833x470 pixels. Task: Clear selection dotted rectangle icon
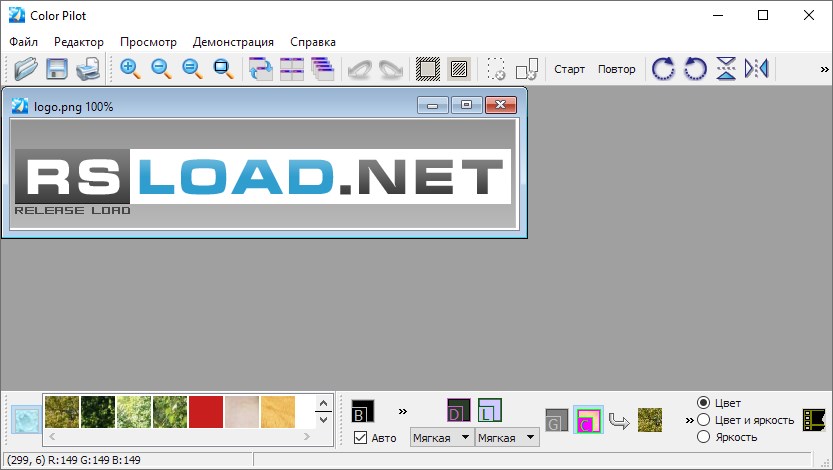coord(496,69)
